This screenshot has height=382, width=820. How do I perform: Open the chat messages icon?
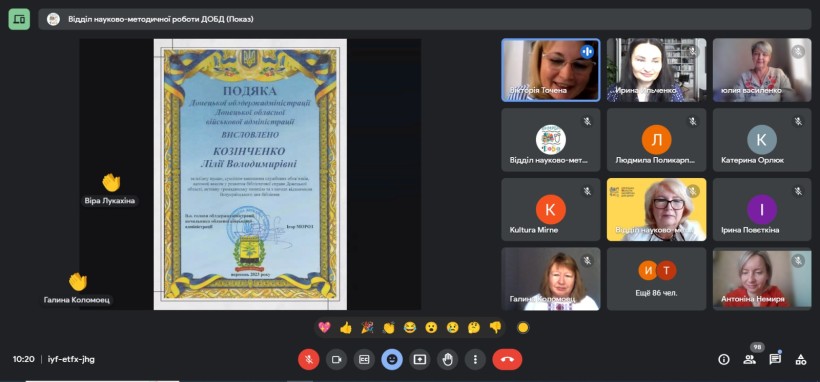tap(775, 359)
